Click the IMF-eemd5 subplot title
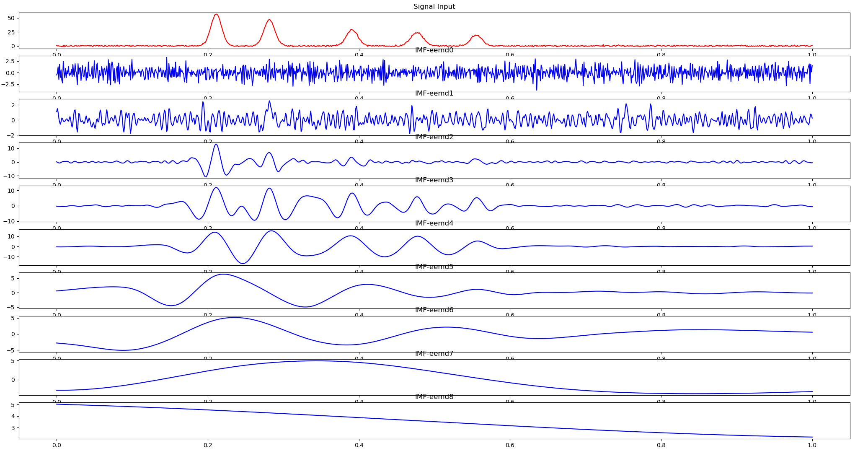868x456 pixels. click(x=434, y=267)
